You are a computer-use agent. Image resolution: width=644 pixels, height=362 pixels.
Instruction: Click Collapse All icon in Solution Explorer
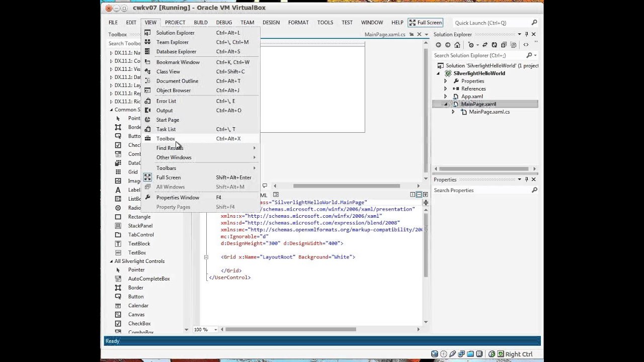(x=504, y=45)
